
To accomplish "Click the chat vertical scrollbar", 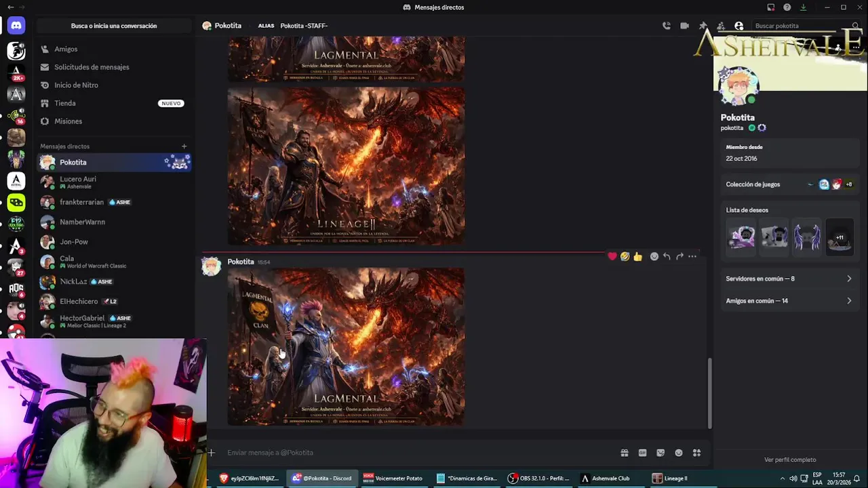I will [709, 393].
